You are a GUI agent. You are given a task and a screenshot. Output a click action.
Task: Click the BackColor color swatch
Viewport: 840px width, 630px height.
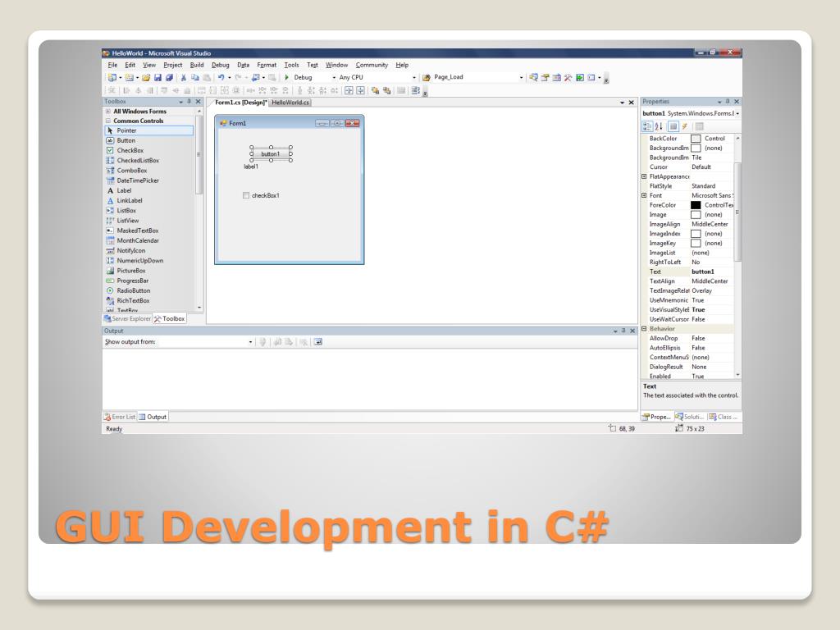[x=696, y=139]
